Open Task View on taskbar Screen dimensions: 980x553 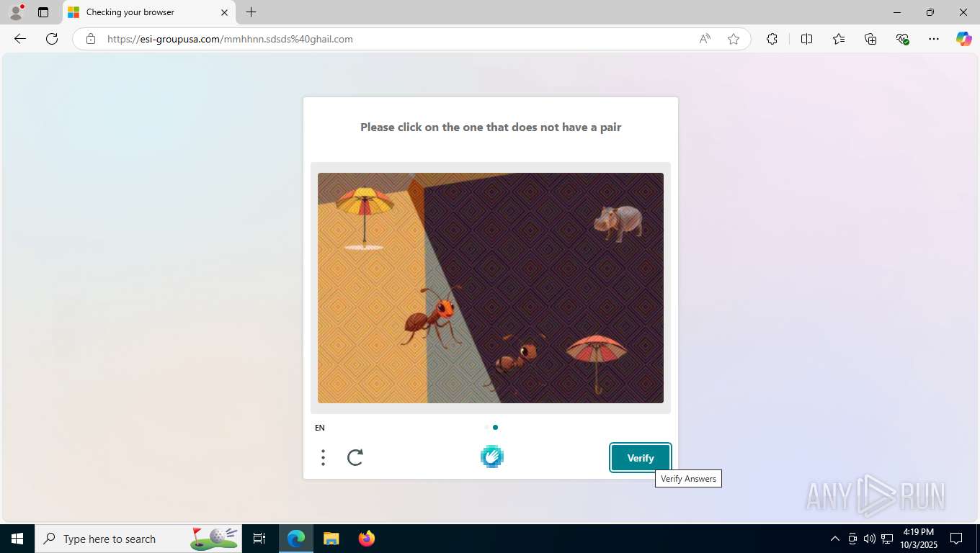pyautogui.click(x=259, y=539)
